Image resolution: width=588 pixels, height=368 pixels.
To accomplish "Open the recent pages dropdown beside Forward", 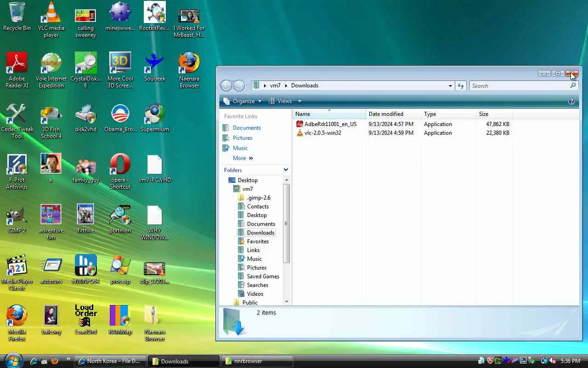I will click(248, 86).
